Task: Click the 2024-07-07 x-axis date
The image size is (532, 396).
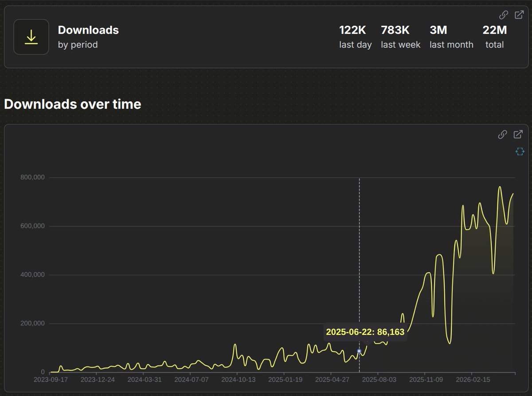Action: pyautogui.click(x=192, y=380)
